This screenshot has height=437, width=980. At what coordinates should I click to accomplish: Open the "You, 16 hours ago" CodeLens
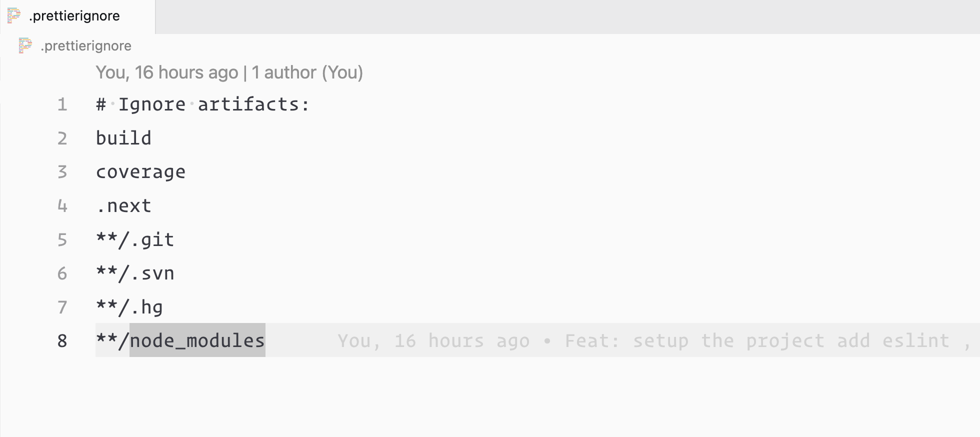pos(166,72)
